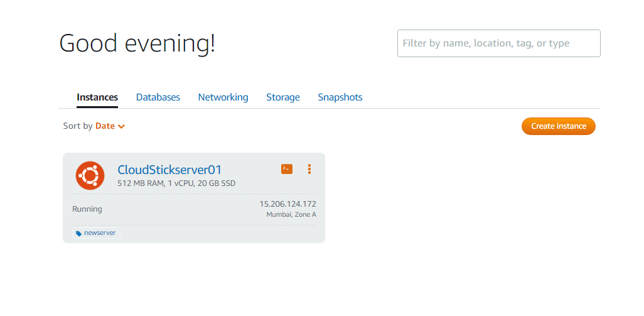Viewport: 644px width, 316px height.
Task: Click the Running status text
Action: tap(87, 209)
